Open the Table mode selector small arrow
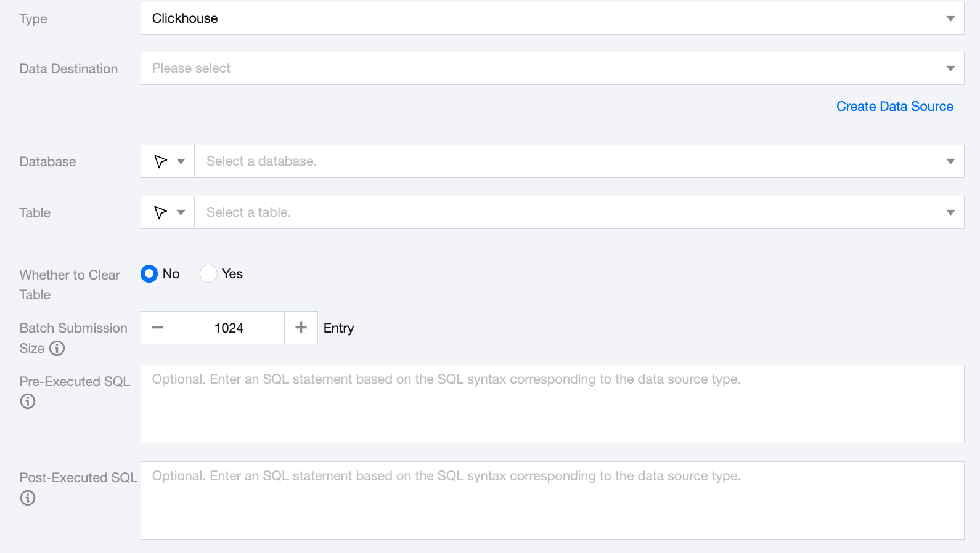The width and height of the screenshot is (980, 553). tap(181, 212)
